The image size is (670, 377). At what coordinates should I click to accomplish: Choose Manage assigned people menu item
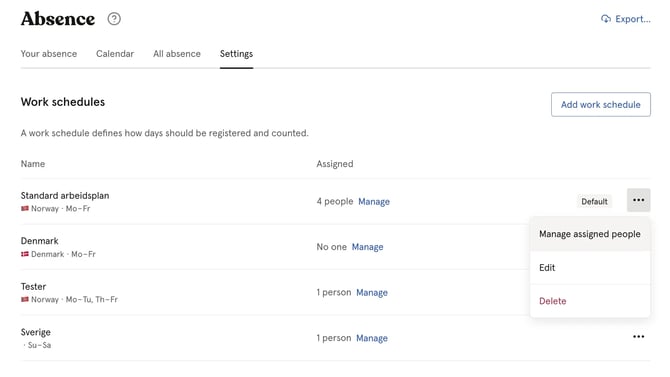click(590, 234)
